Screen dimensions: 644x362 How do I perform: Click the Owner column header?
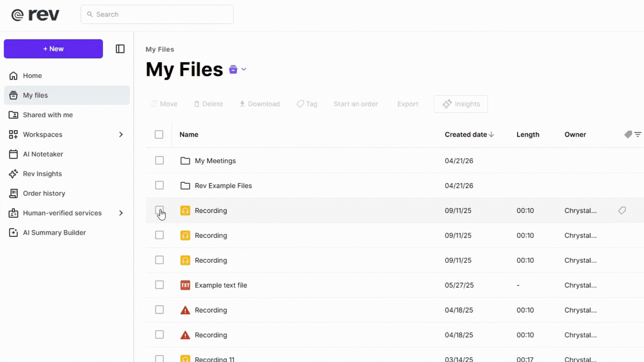tap(575, 134)
